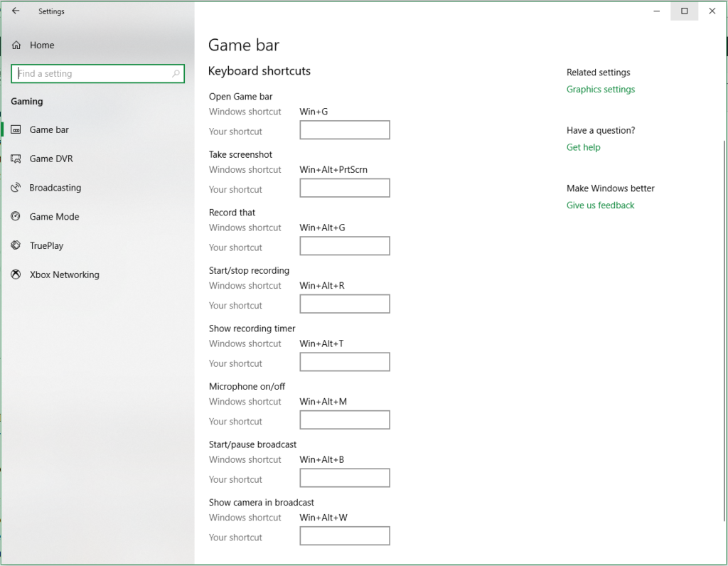This screenshot has width=728, height=566.
Task: Open TruePlay using its icon
Action: (16, 246)
